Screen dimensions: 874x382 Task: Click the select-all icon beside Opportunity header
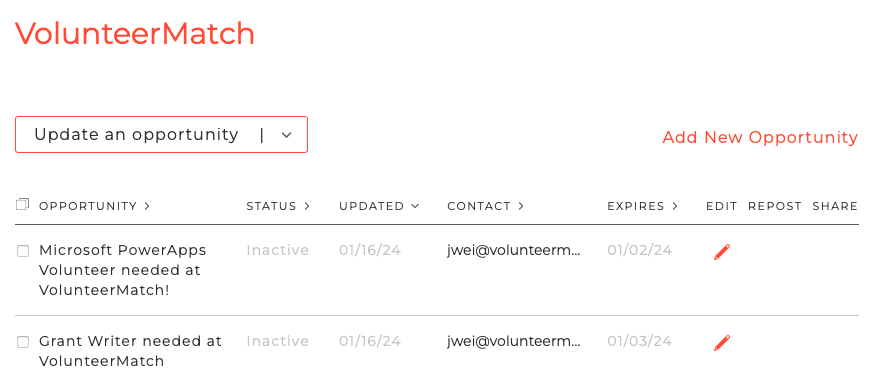(x=22, y=204)
